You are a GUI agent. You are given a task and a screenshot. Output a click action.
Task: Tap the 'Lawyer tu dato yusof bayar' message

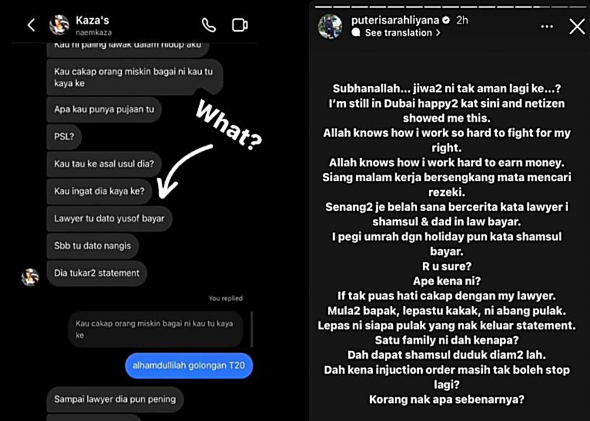(109, 219)
